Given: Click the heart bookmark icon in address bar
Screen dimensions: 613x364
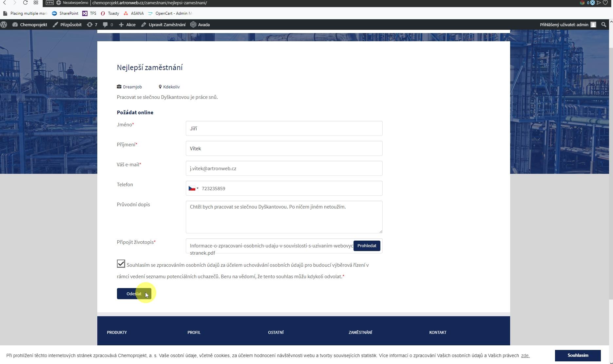Looking at the screenshot, I should 605,3.
